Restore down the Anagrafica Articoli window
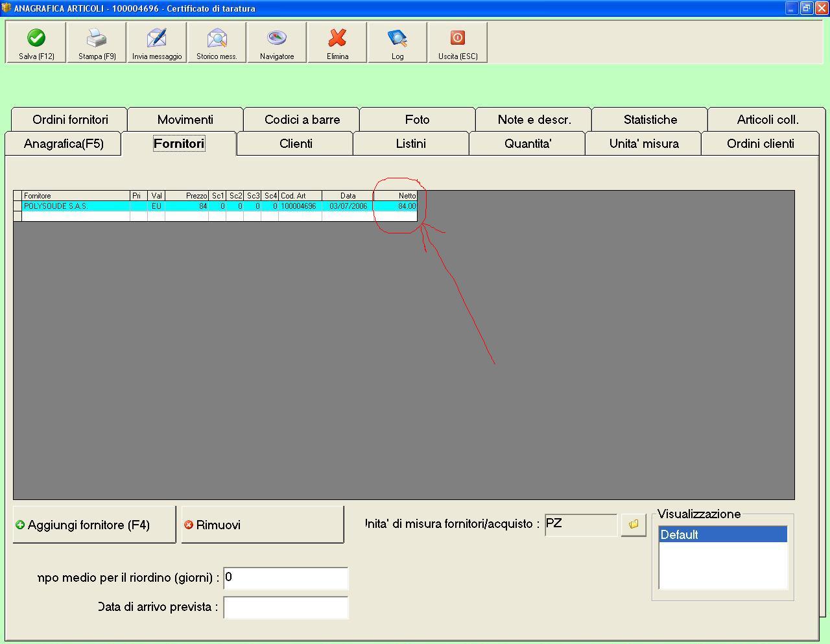The image size is (830, 644). click(x=806, y=8)
